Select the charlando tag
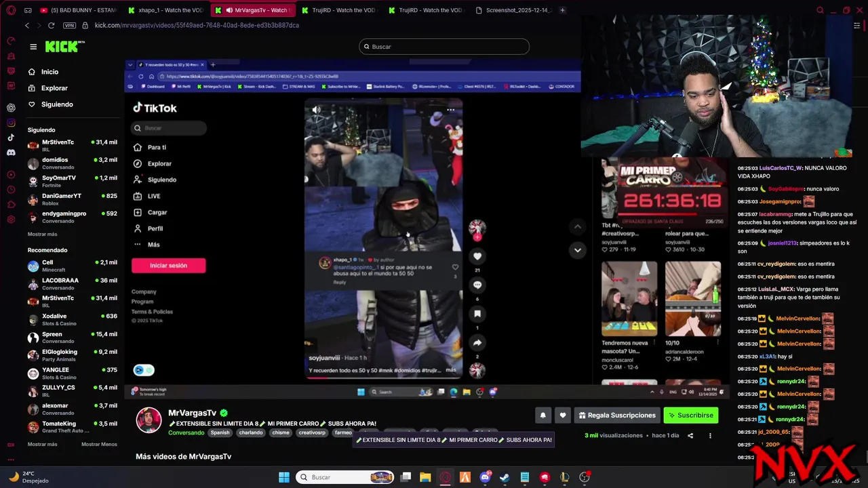This screenshot has width=868, height=488. pyautogui.click(x=250, y=432)
